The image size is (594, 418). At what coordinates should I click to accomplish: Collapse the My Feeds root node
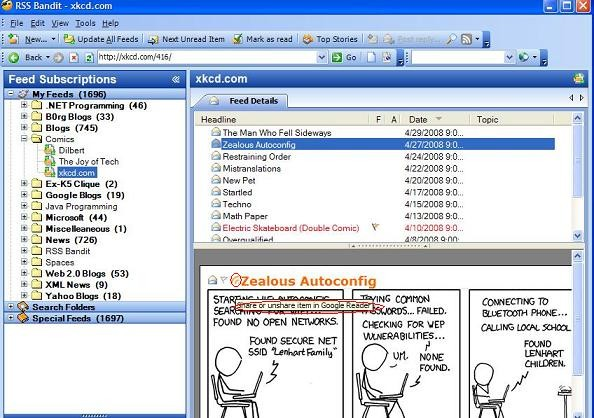pos(11,93)
